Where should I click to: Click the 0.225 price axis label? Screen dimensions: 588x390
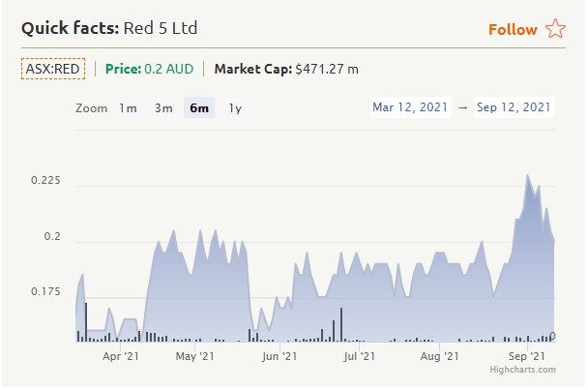(45, 181)
